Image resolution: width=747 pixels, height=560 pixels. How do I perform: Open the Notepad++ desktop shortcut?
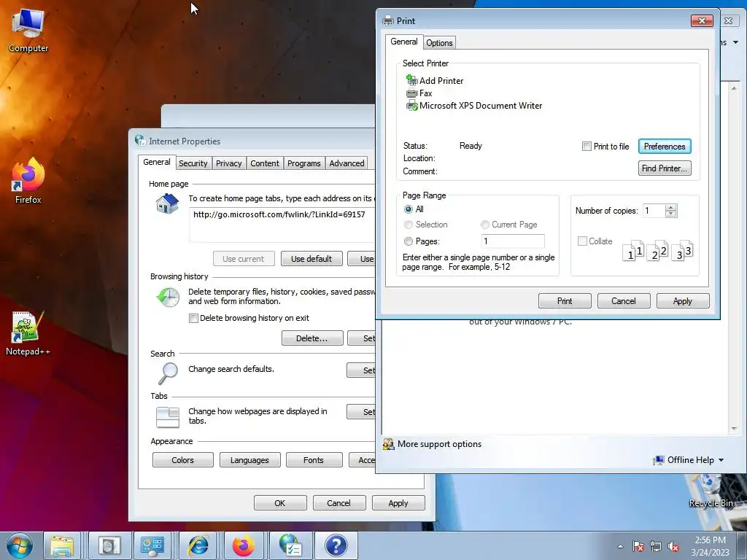28,333
